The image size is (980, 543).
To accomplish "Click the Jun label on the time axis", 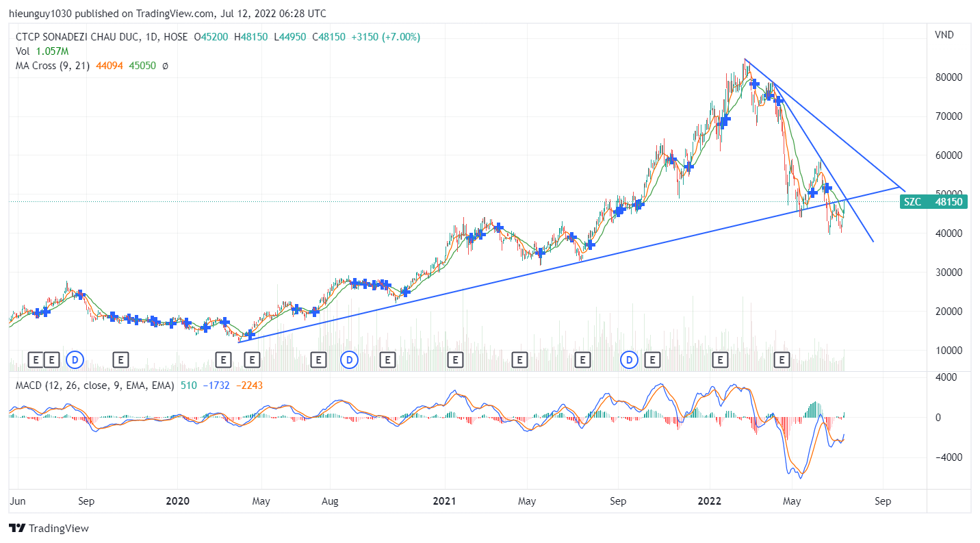I will coord(18,501).
